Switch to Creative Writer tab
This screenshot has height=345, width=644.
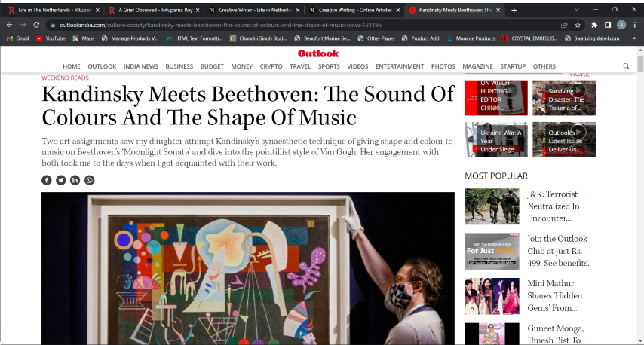tap(254, 10)
